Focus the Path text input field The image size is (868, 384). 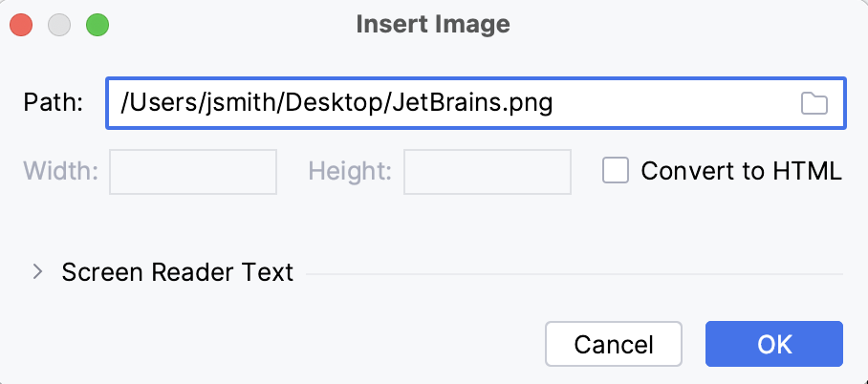(x=449, y=103)
